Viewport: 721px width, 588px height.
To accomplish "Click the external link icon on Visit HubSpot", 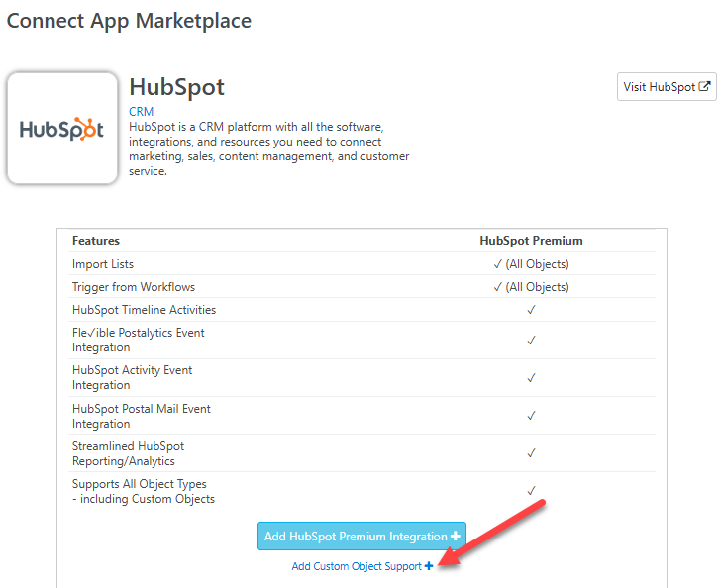I will [704, 86].
